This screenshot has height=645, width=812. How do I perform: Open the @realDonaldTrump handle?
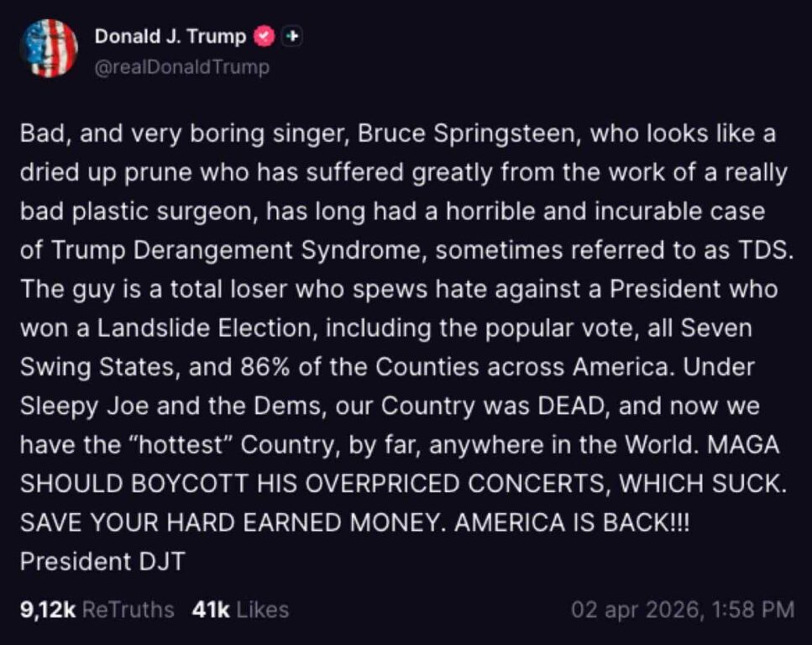182,66
